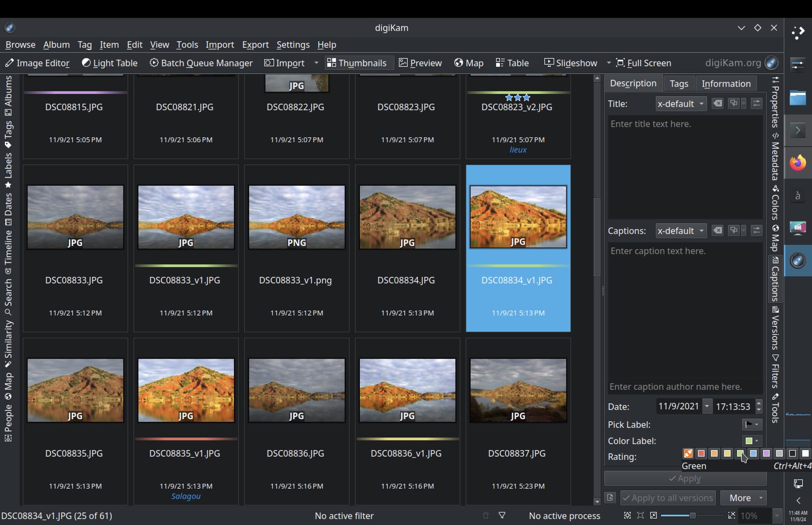Click the zoom-to-fit status bar icon

(x=628, y=516)
